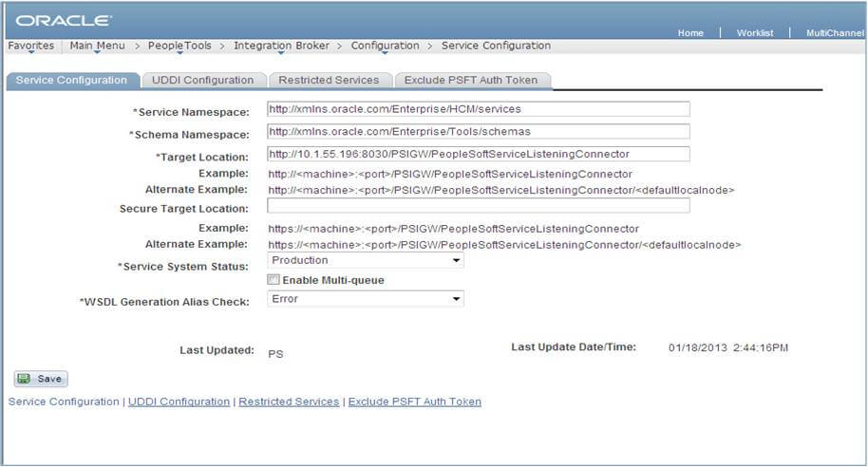868x467 pixels.
Task: Switch to the UDDI Configuration tab
Action: (202, 81)
